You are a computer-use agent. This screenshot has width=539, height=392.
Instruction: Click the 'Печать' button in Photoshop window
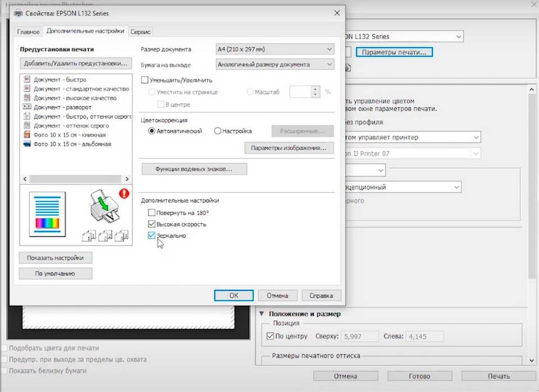[499, 376]
